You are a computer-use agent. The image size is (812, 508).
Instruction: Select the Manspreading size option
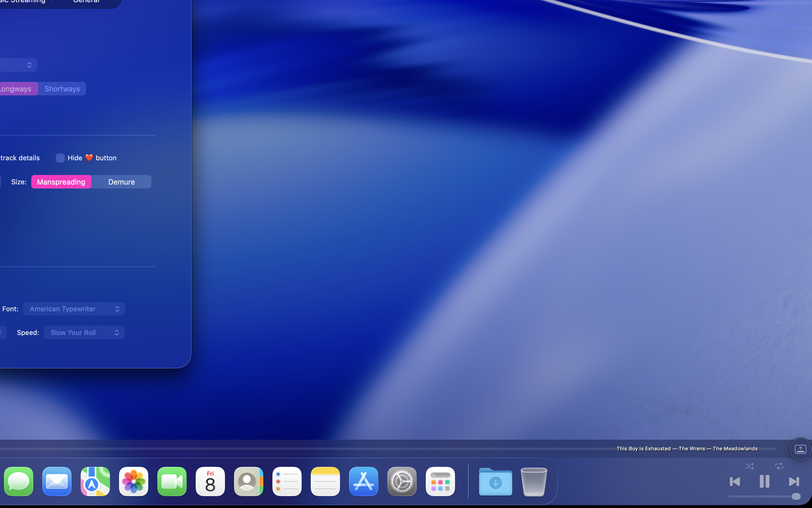[x=61, y=182]
